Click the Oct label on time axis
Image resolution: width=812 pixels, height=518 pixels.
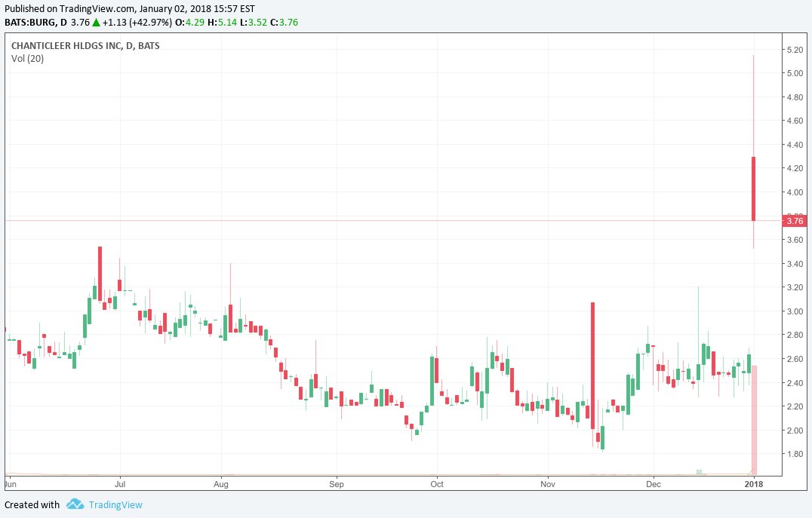[x=437, y=484]
